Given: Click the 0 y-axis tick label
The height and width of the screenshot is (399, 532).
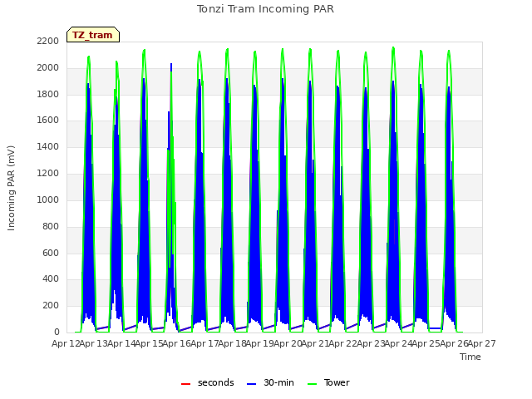Looking at the screenshot, I should pyautogui.click(x=57, y=332).
